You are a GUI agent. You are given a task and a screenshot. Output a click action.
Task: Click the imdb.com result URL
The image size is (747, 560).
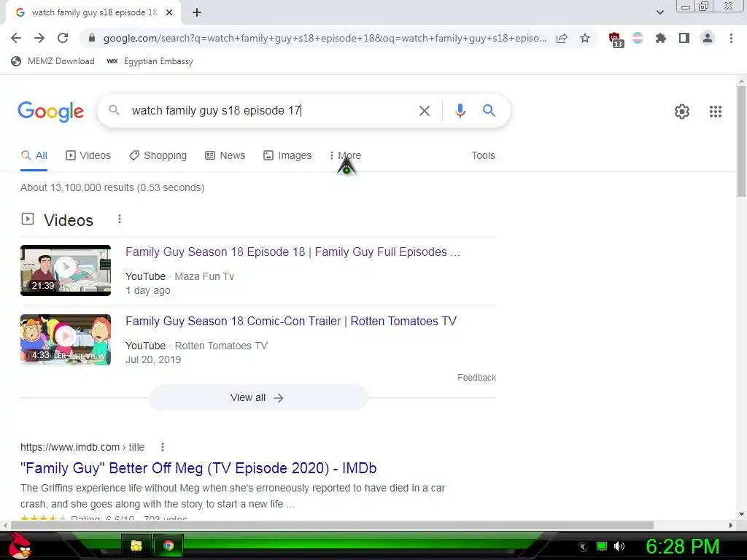coord(82,447)
